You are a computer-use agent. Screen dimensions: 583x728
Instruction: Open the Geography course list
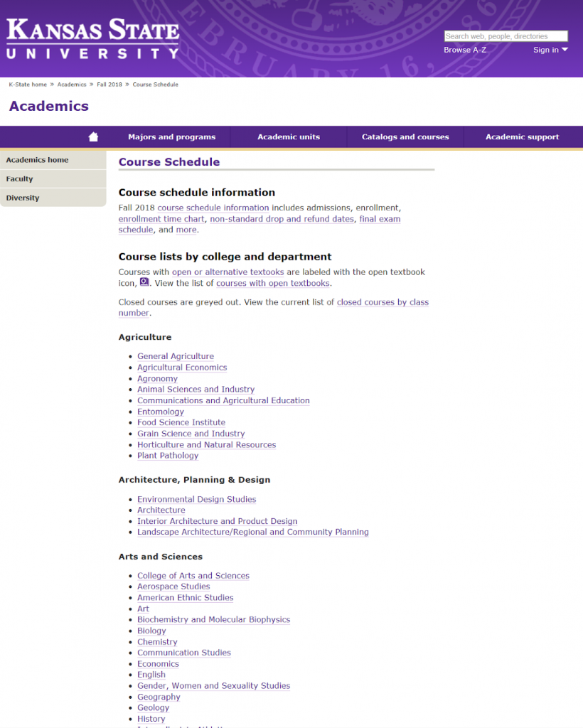click(x=159, y=697)
